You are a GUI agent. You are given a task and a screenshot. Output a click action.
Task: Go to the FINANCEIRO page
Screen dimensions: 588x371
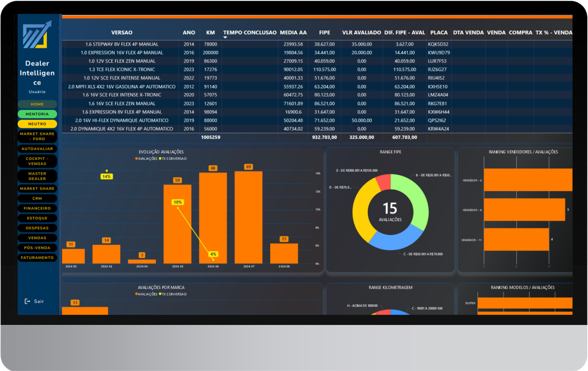point(37,208)
